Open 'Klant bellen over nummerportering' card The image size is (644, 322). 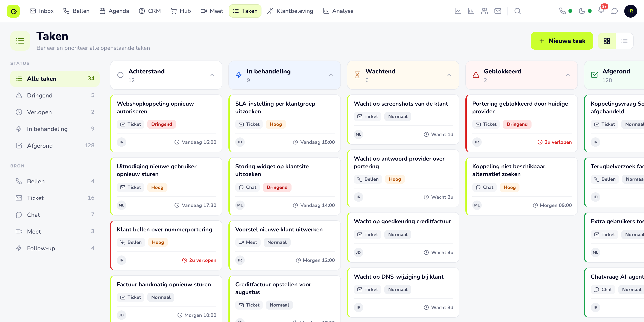[166, 245]
